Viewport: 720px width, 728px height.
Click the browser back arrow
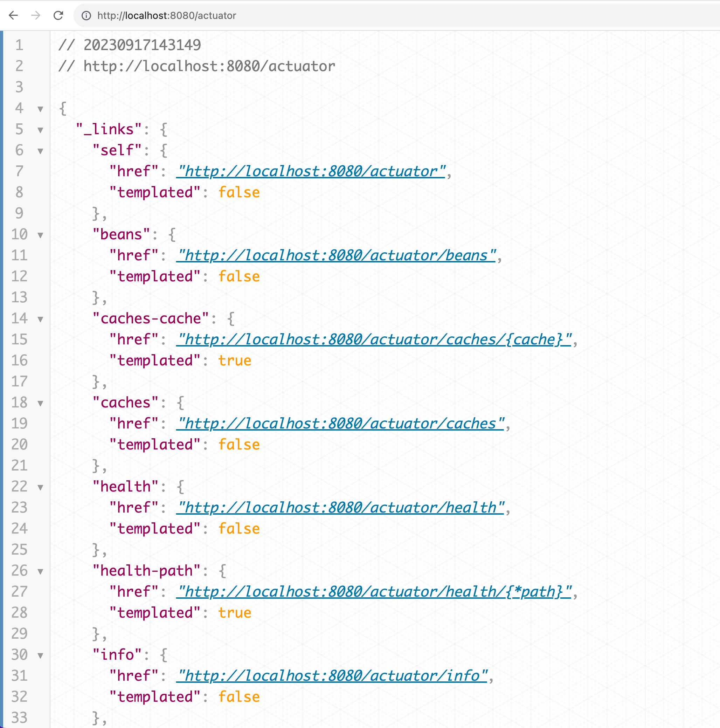[14, 15]
